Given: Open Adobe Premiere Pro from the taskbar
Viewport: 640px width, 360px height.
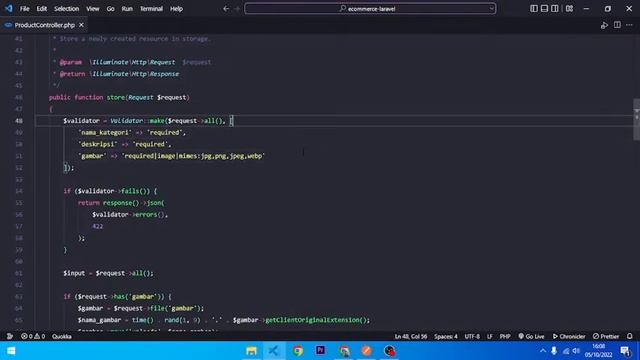Looking at the screenshot, I should tap(320, 350).
